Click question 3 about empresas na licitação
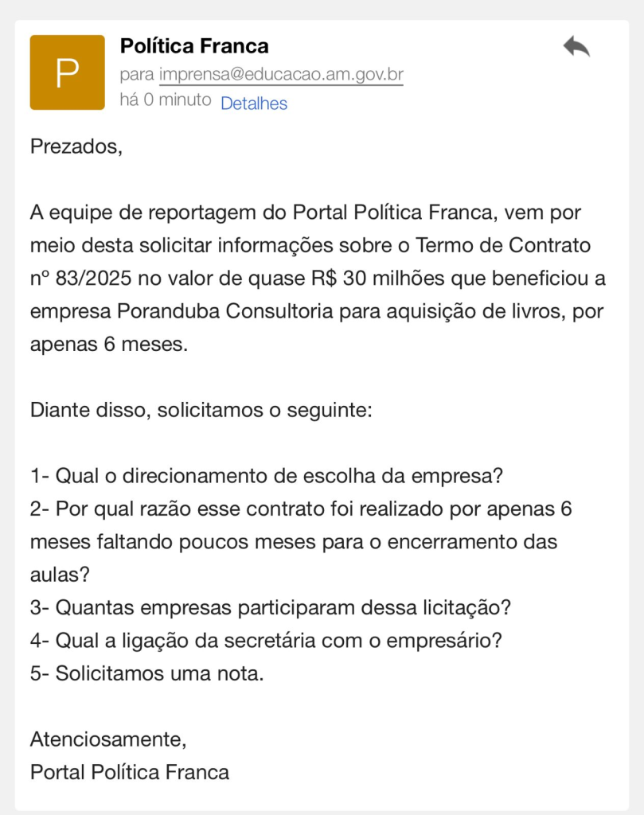Screen dimensions: 644x815 click(x=270, y=608)
